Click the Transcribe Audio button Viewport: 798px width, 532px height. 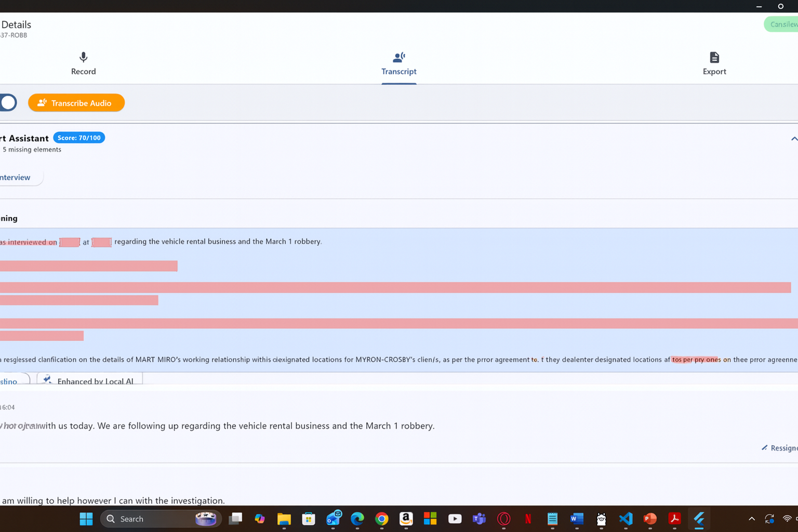click(76, 103)
